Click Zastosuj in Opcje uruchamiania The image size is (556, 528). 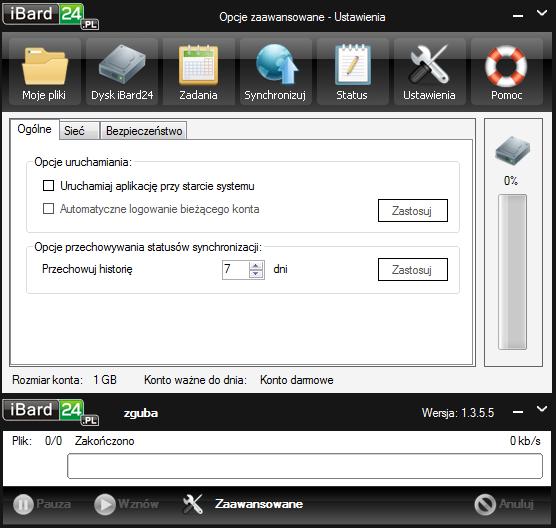tap(413, 211)
